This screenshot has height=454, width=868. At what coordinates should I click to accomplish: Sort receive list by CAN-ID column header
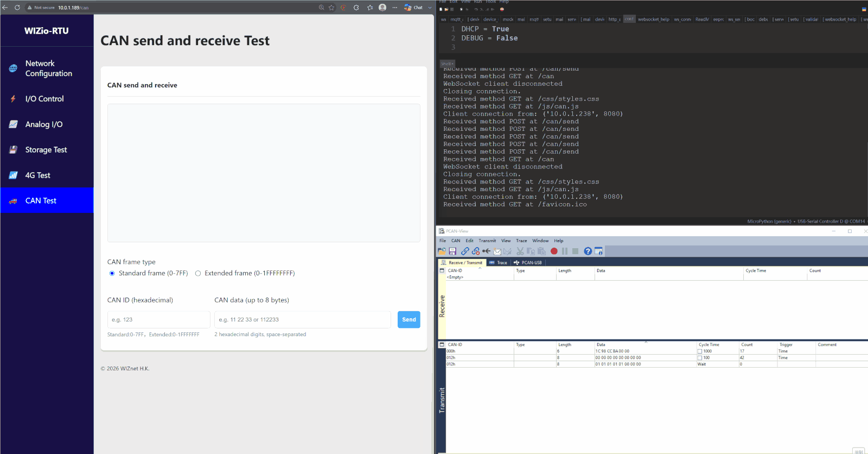tap(455, 270)
